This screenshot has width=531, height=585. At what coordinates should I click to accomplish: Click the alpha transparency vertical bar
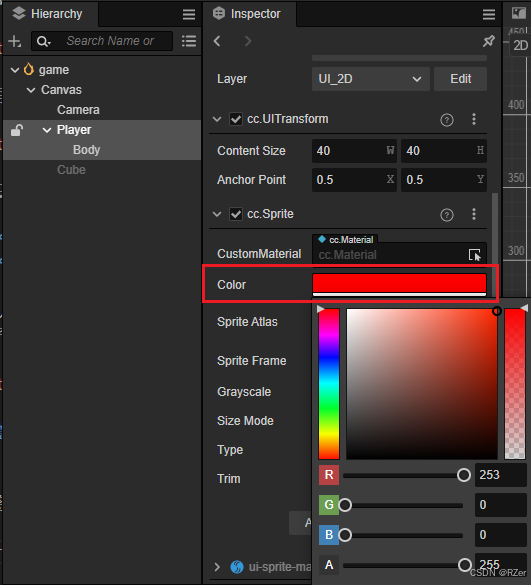coord(515,384)
